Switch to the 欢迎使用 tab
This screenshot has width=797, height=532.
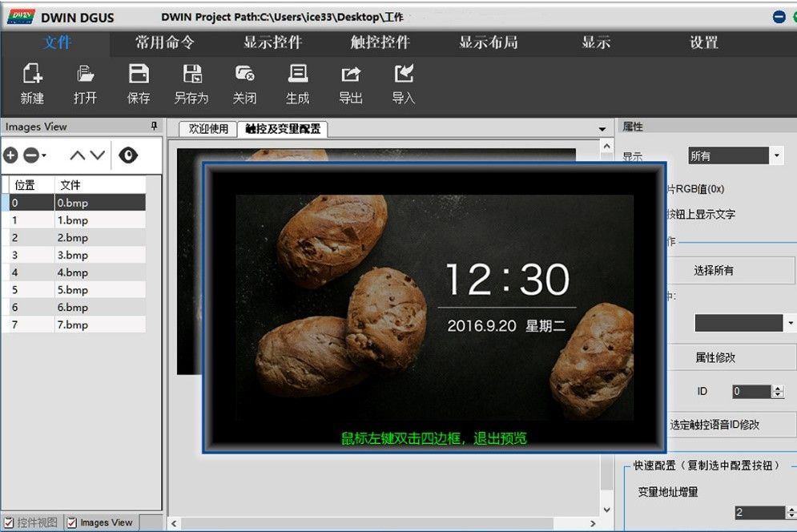pos(208,129)
